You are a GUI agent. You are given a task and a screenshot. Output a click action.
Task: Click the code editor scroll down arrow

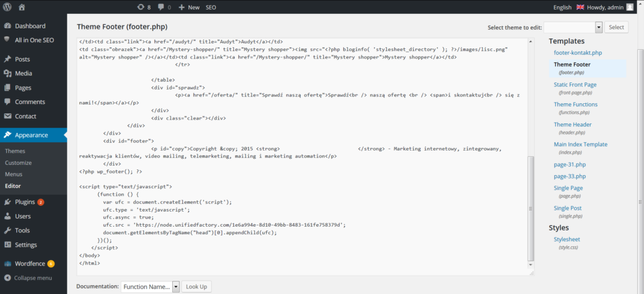pyautogui.click(x=531, y=265)
